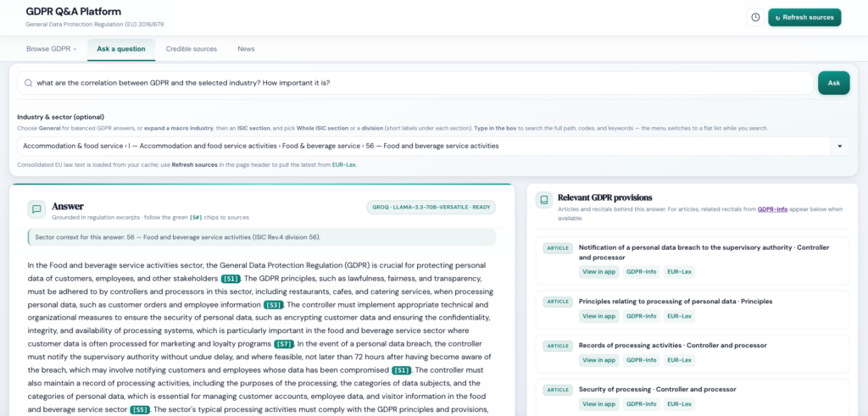Open the industry sector dropdown arrow

click(x=839, y=146)
